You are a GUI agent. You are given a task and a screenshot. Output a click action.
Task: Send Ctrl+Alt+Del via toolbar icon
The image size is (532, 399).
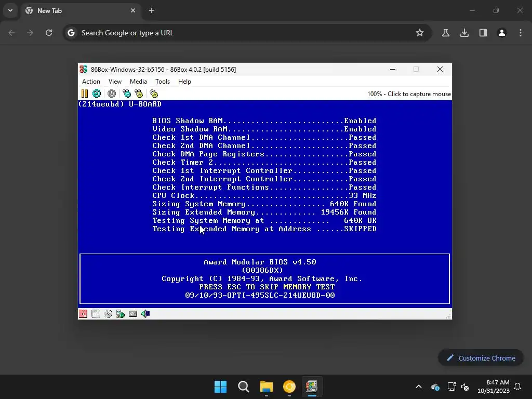[127, 94]
